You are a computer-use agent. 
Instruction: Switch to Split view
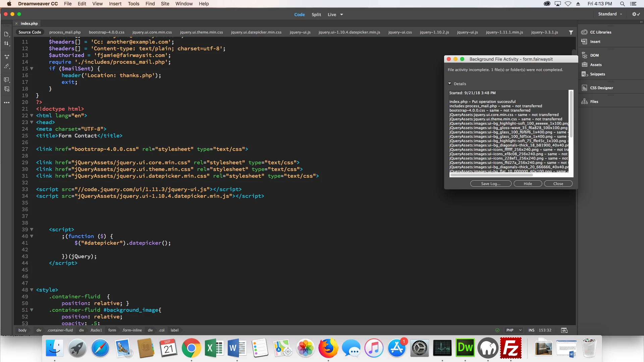coord(316,15)
